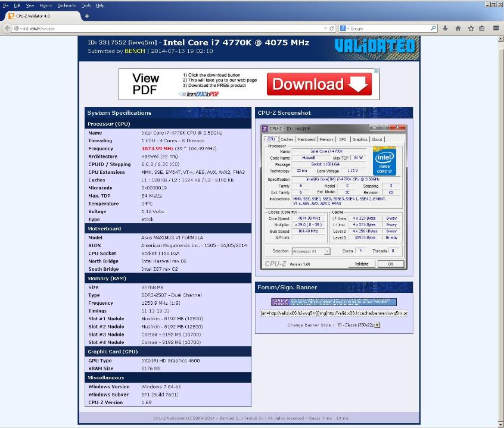The height and width of the screenshot is (428, 504).
Task: Open the File menu
Action: (x=5, y=5)
